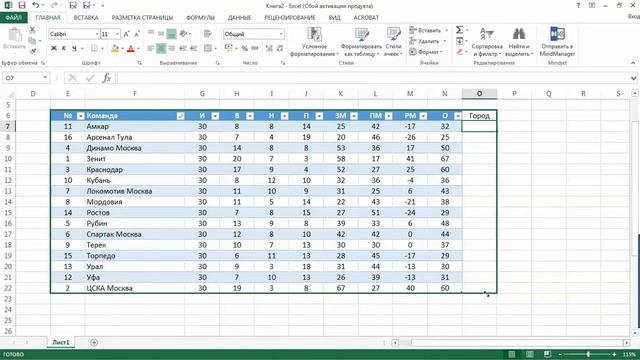Image resolution: width=640 pixels, height=360 pixels.
Task: Open filter dropdown for Команда column
Action: coord(180,116)
